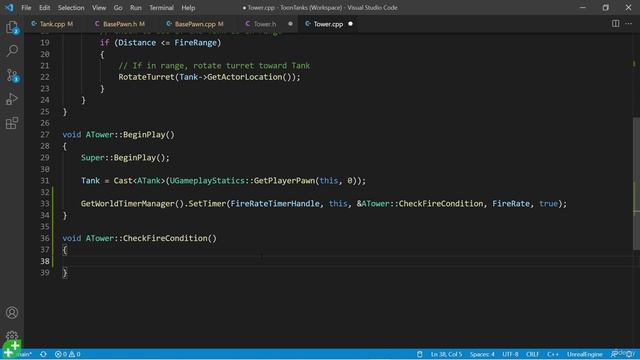Select language mode C++ in status bar
640x360 pixels.
coord(553,354)
